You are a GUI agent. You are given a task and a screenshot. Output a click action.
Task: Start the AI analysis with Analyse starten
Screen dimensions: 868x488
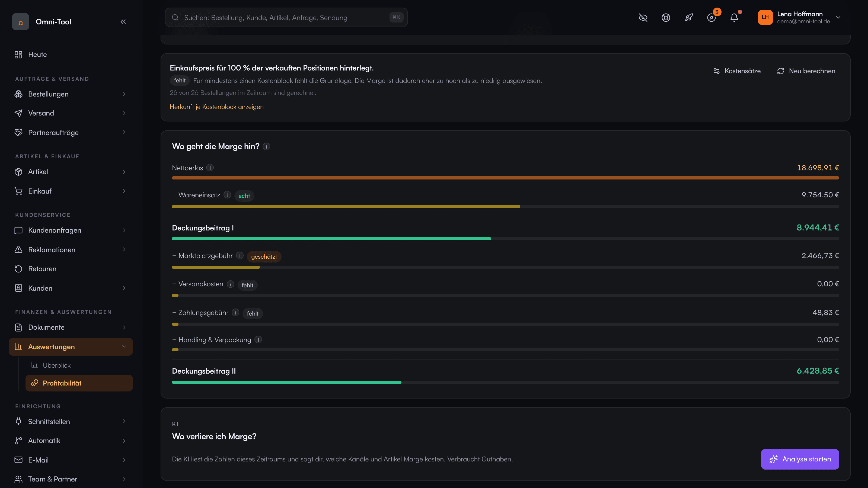tap(800, 459)
